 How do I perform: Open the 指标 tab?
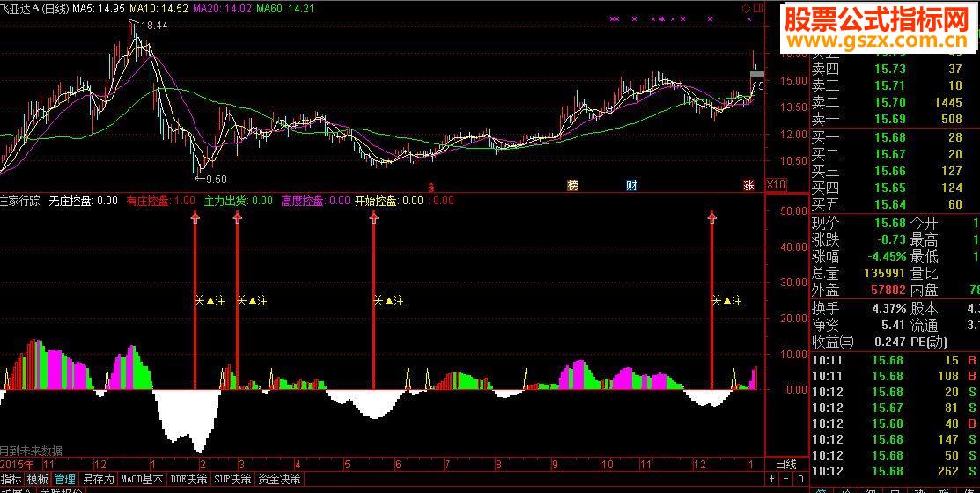click(11, 479)
